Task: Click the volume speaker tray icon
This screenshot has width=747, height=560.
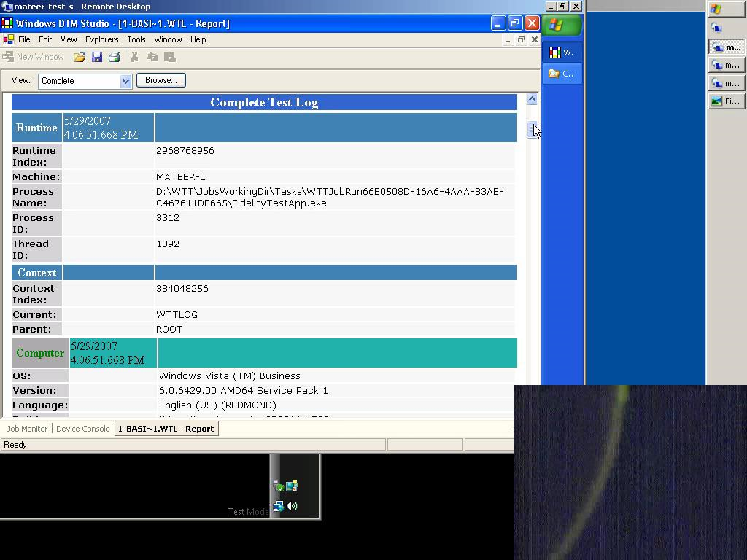Action: [292, 505]
